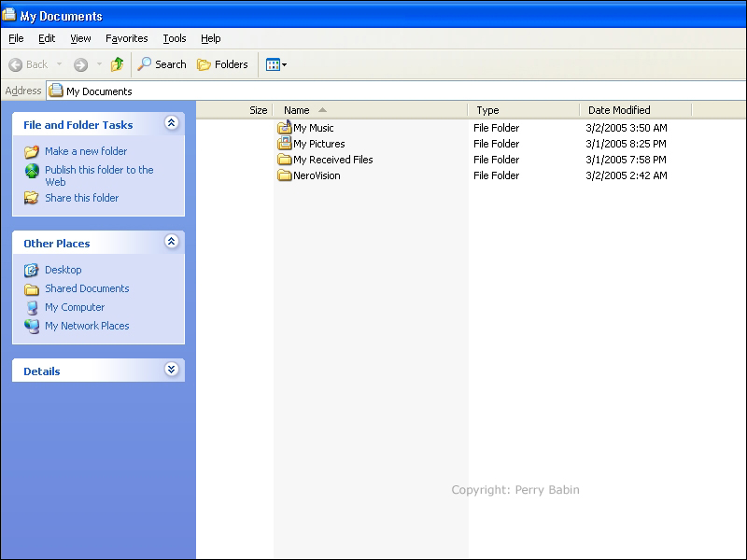Open the Forward history dropdown arrow
Screen dimensions: 747x560
(99, 63)
